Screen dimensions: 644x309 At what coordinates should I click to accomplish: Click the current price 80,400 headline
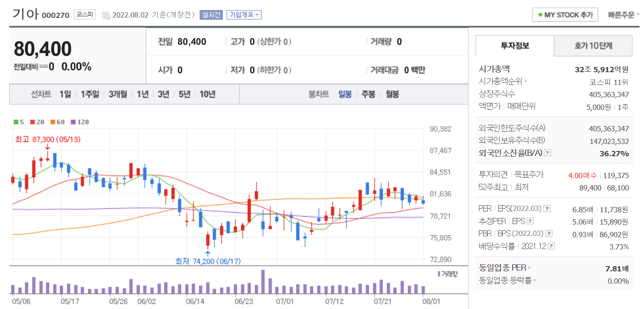(x=42, y=49)
